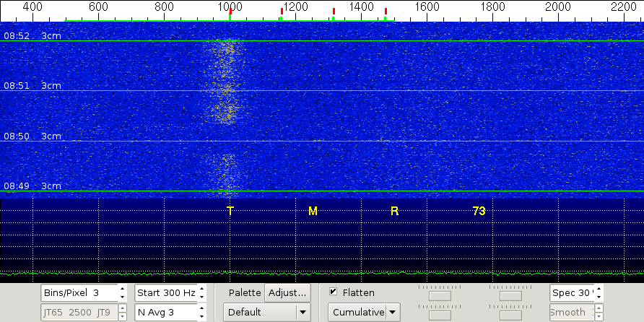Click the T tone marker label
The width and height of the screenshot is (644, 322).
coord(230,211)
